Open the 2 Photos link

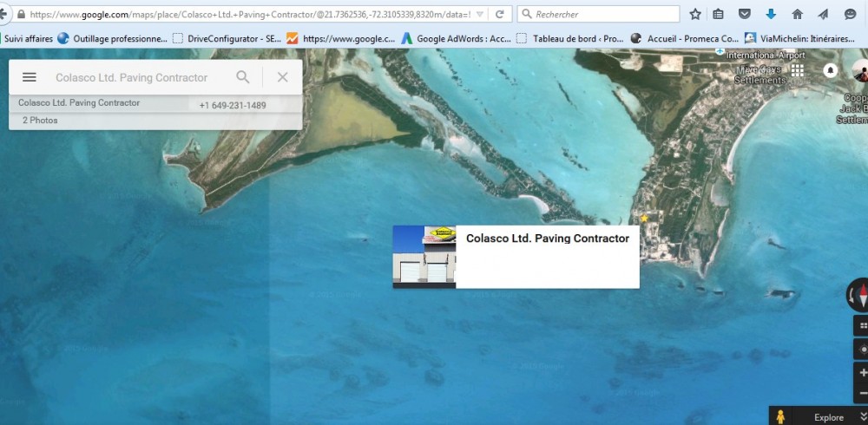pyautogui.click(x=40, y=121)
